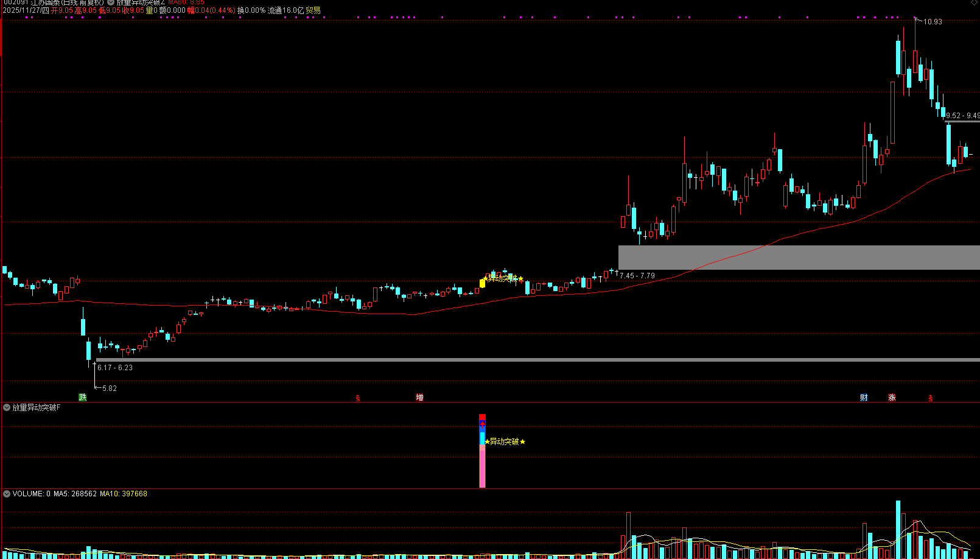The width and height of the screenshot is (980, 559).
Task: Click the 收9.05 close price value
Action: (133, 10)
